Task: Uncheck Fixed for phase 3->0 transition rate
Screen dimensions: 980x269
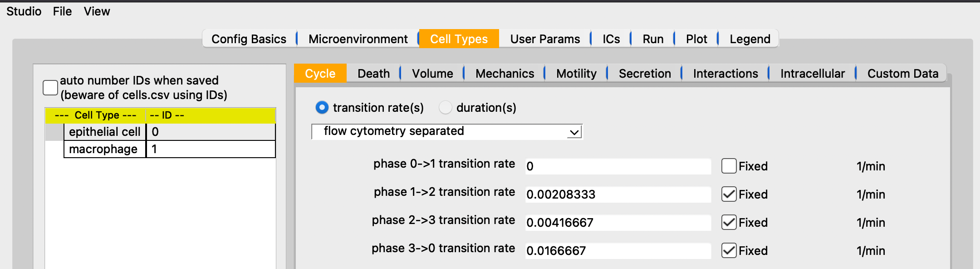Action: pyautogui.click(x=729, y=250)
